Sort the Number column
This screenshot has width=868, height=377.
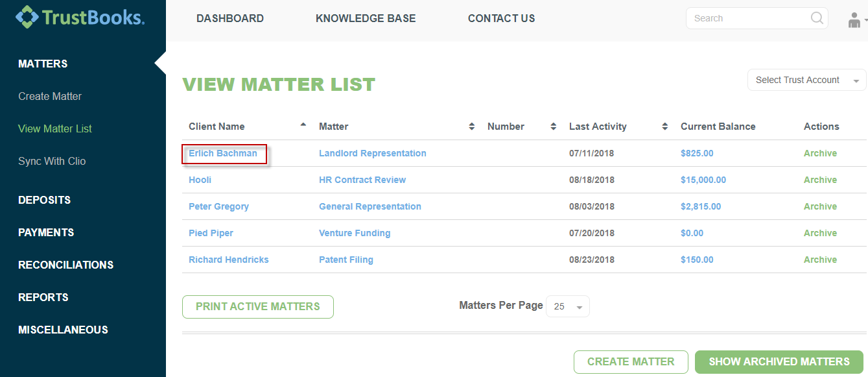coord(553,127)
